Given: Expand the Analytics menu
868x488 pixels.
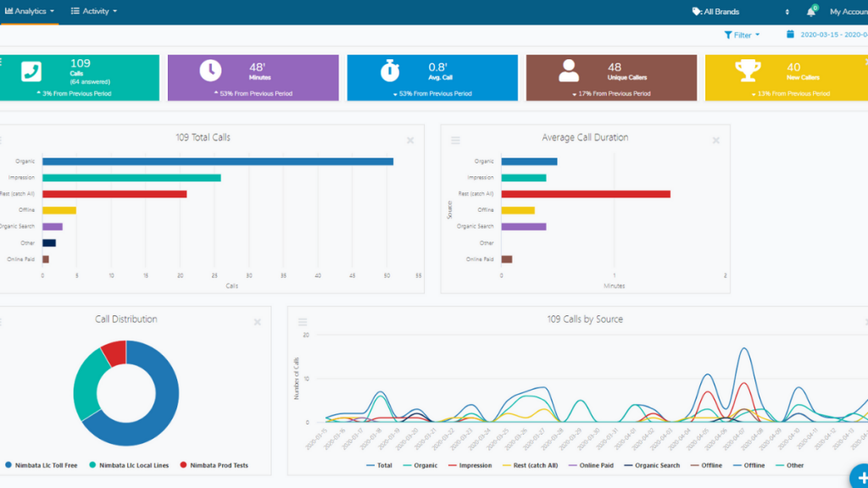Looking at the screenshot, I should tap(30, 11).
